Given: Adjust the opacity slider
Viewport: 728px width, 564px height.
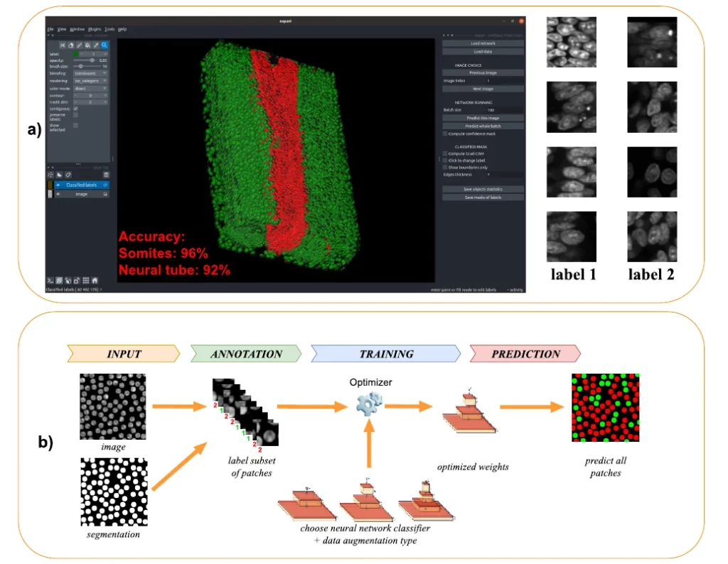Looking at the screenshot, I should pos(93,60).
